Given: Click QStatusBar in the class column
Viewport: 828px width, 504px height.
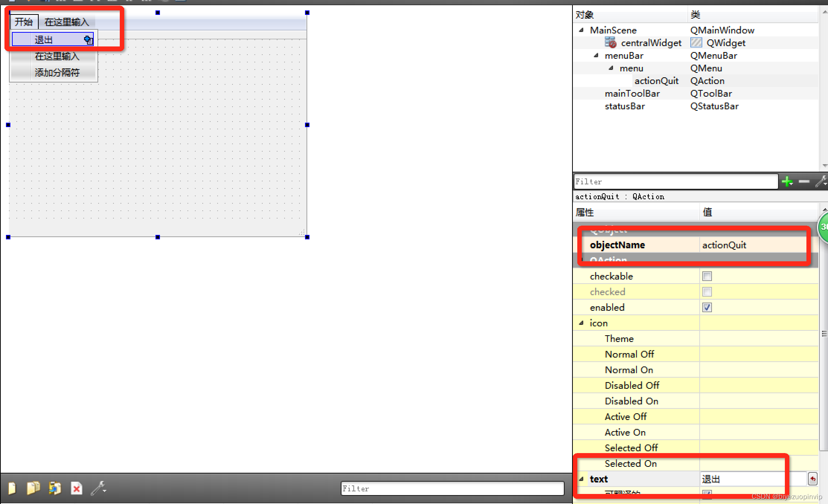Looking at the screenshot, I should pos(714,106).
